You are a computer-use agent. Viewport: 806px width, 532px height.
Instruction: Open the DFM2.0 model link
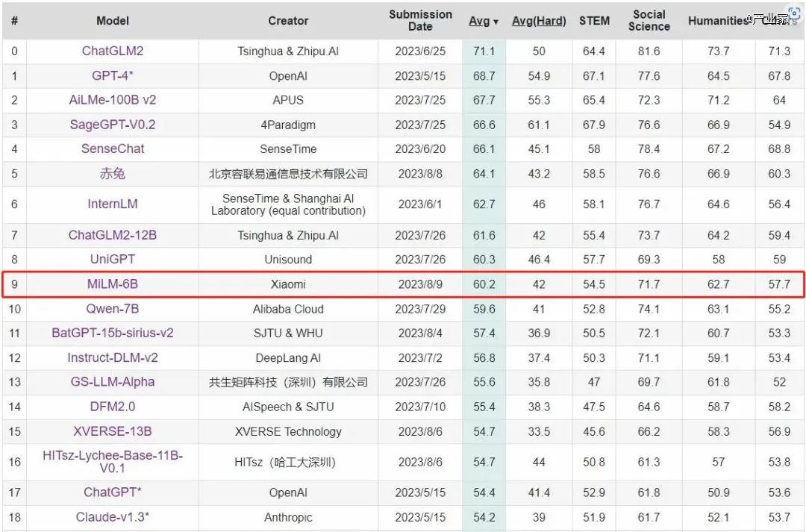[113, 407]
